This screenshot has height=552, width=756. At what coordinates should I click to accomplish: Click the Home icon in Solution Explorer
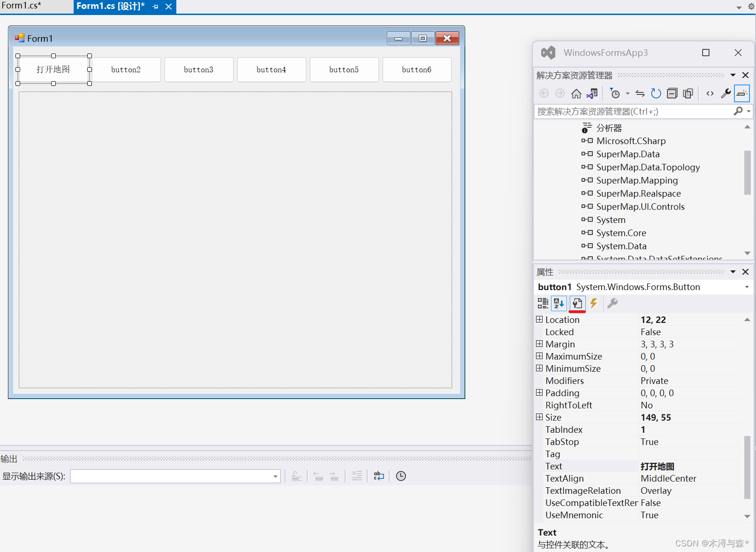[576, 93]
